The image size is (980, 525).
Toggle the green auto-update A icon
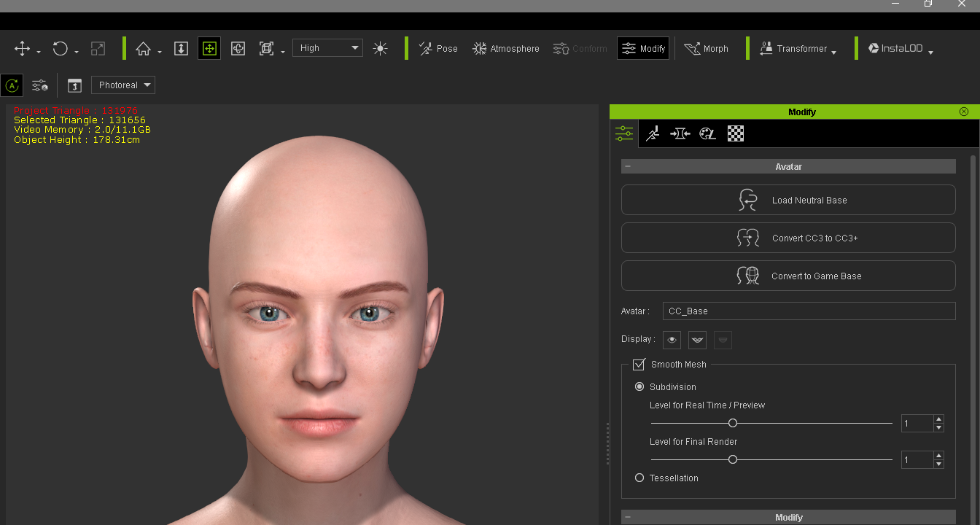tap(12, 85)
